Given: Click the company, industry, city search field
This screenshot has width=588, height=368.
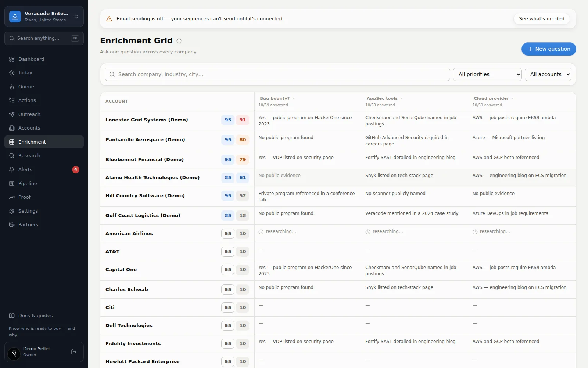Looking at the screenshot, I should [x=277, y=74].
